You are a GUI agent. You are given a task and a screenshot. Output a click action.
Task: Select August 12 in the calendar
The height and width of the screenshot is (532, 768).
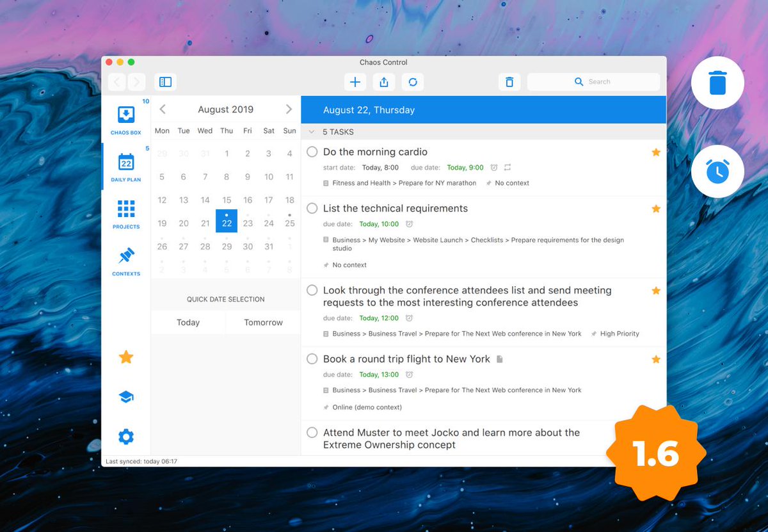point(162,200)
